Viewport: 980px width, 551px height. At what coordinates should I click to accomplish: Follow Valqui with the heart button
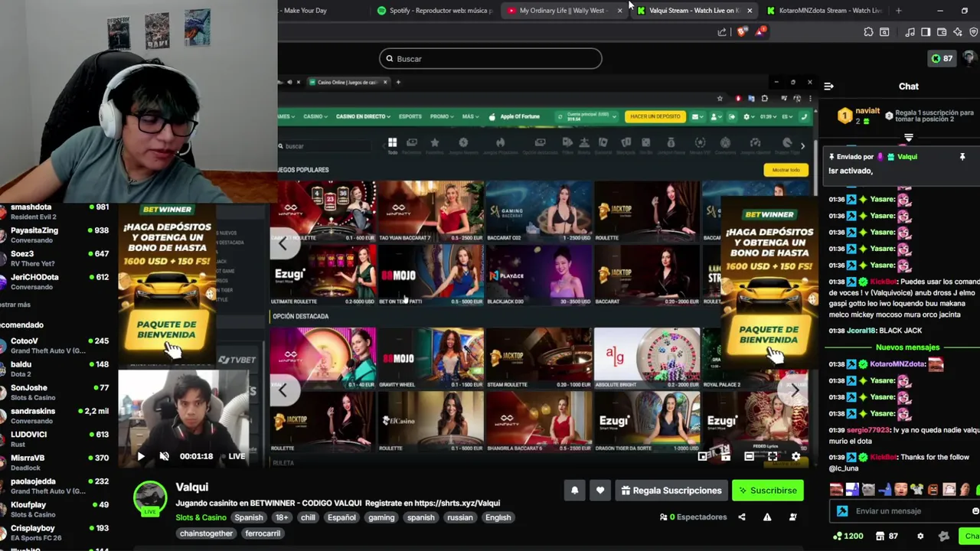[600, 491]
